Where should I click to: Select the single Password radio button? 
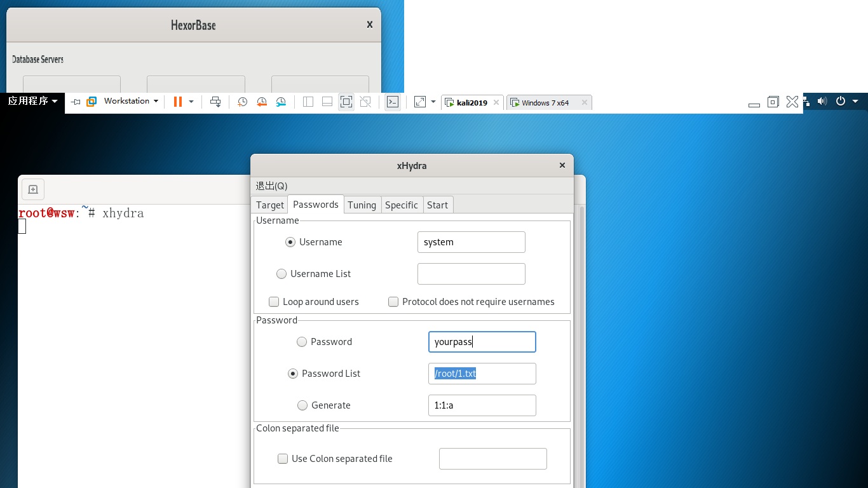pyautogui.click(x=302, y=342)
